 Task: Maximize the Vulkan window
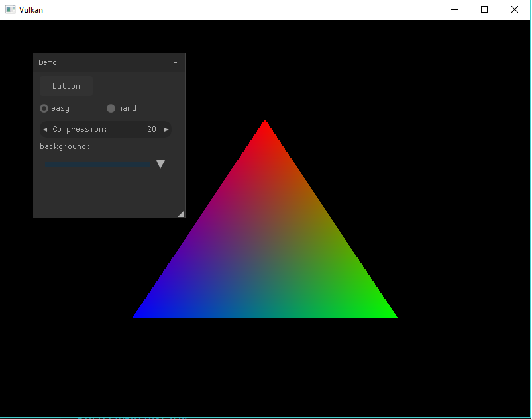[484, 9]
